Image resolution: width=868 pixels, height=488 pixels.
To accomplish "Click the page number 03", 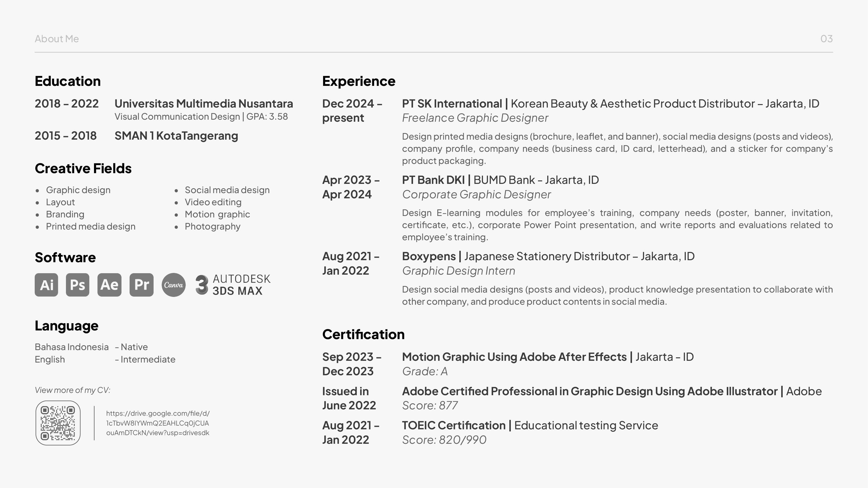I will coord(827,39).
